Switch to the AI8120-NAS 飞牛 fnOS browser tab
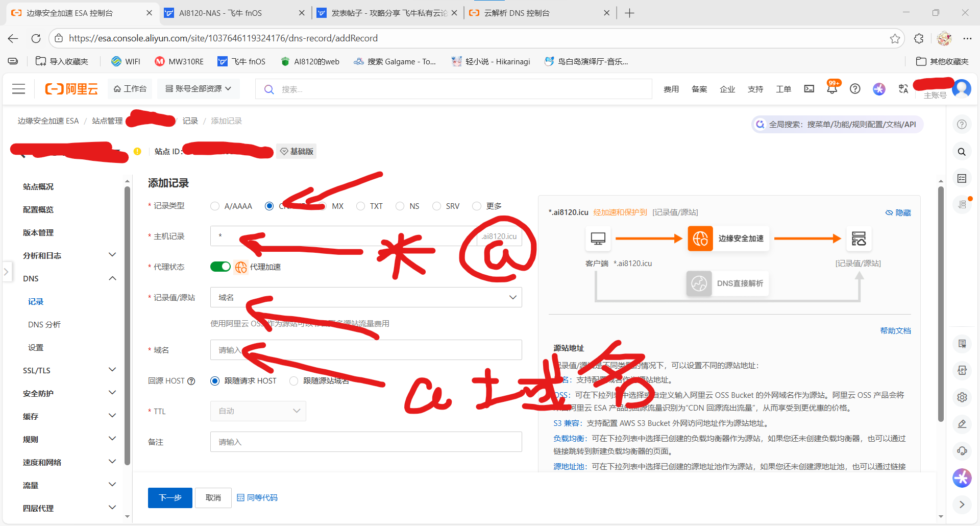 click(x=235, y=13)
